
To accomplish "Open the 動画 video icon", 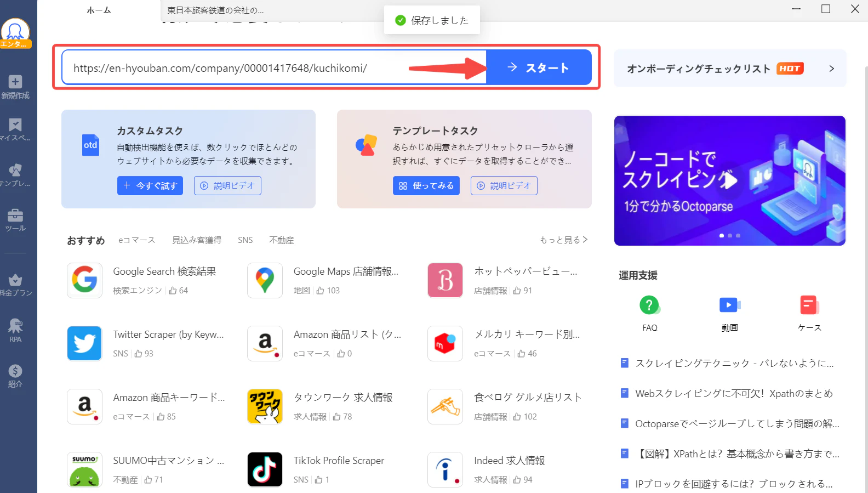I will click(x=729, y=305).
